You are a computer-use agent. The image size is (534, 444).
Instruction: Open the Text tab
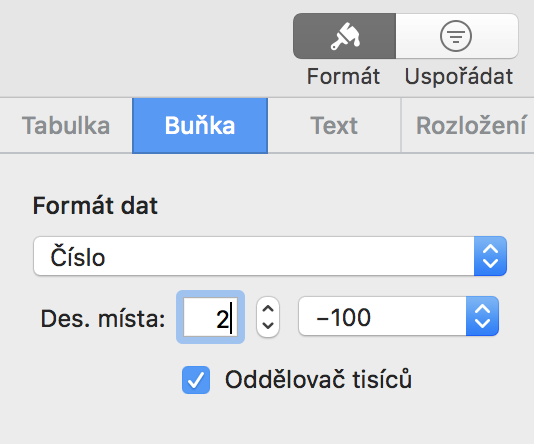[334, 126]
